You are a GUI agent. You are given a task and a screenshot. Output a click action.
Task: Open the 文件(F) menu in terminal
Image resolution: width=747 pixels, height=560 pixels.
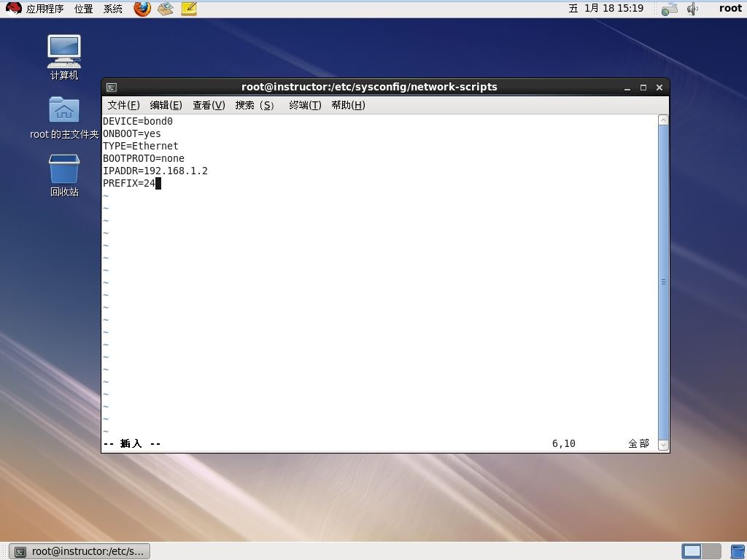123,105
